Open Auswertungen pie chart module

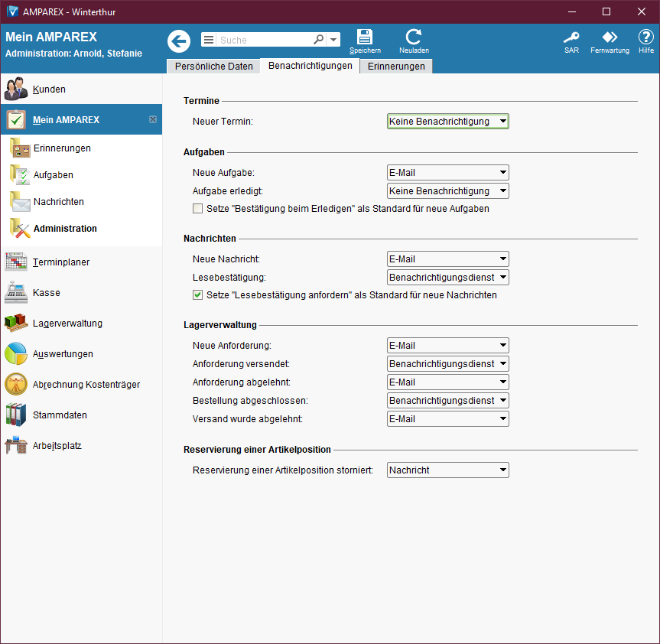coord(63,354)
